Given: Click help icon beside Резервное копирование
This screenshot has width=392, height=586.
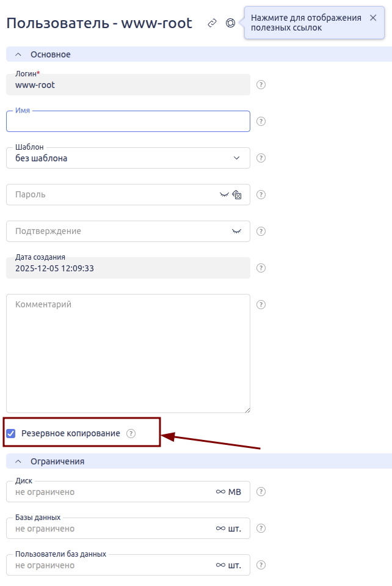Looking at the screenshot, I should coord(131,433).
